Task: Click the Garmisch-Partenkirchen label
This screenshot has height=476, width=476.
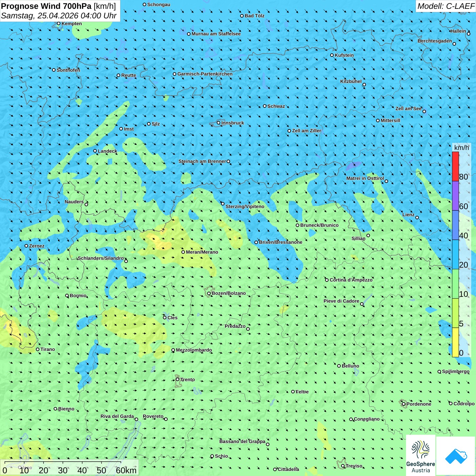Action: (205, 74)
